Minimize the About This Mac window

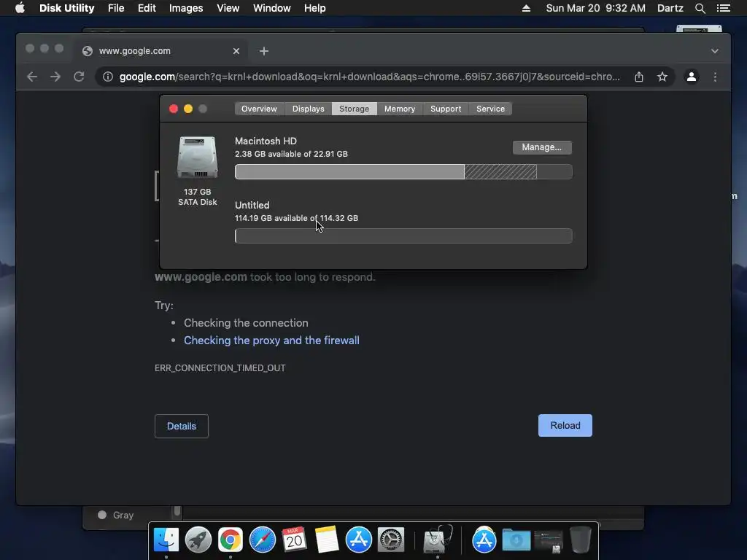(x=188, y=109)
